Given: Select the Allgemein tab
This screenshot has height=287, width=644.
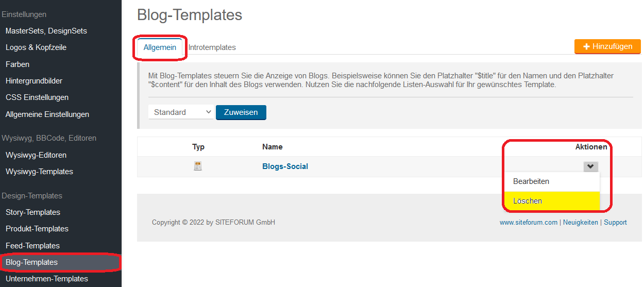Looking at the screenshot, I should click(x=160, y=47).
